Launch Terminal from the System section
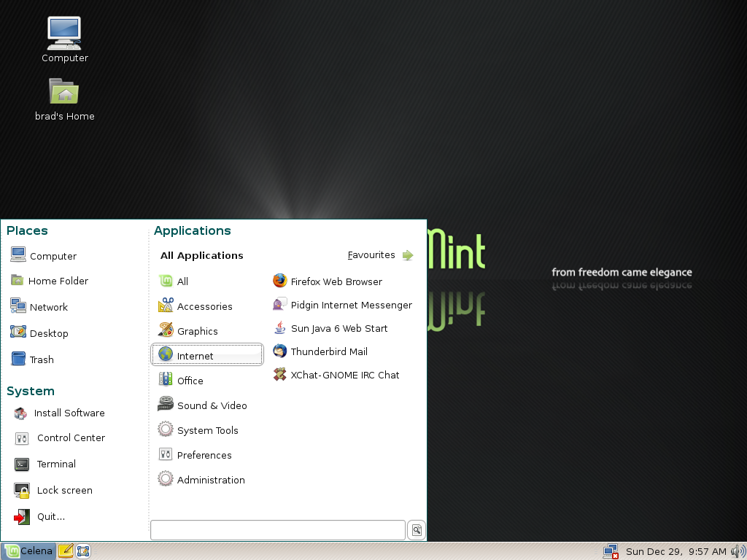Screen dimensions: 747x560 click(x=44, y=463)
